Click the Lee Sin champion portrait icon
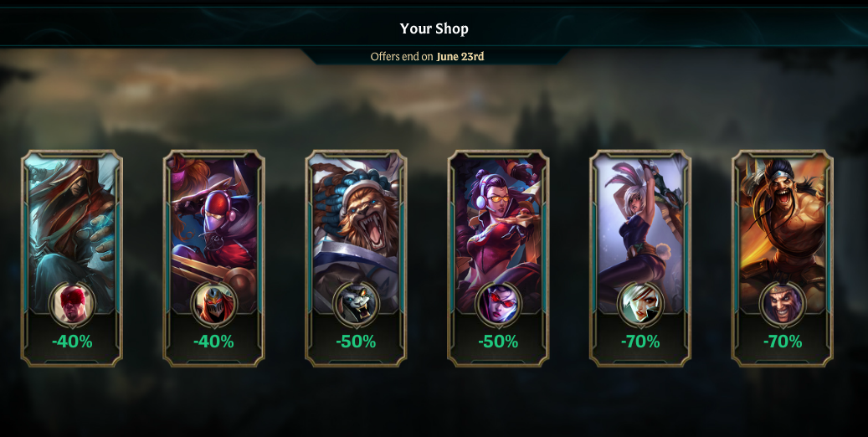The image size is (868, 437). click(72, 304)
